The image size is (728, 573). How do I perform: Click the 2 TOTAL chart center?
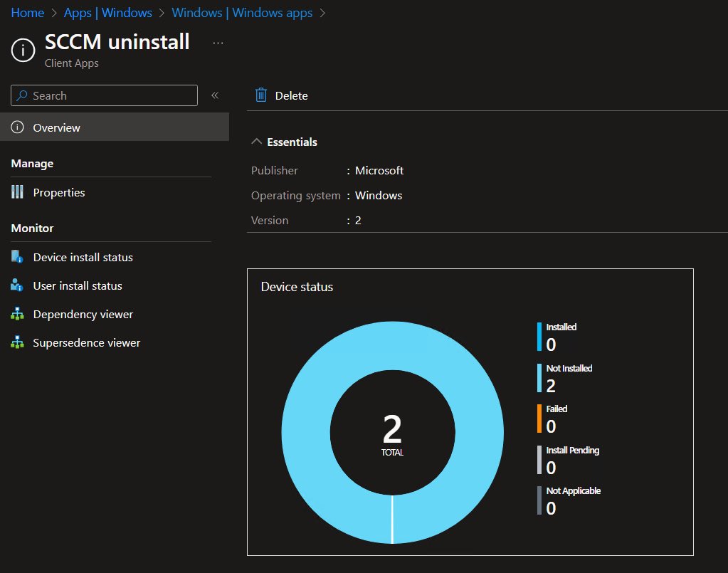tap(392, 435)
